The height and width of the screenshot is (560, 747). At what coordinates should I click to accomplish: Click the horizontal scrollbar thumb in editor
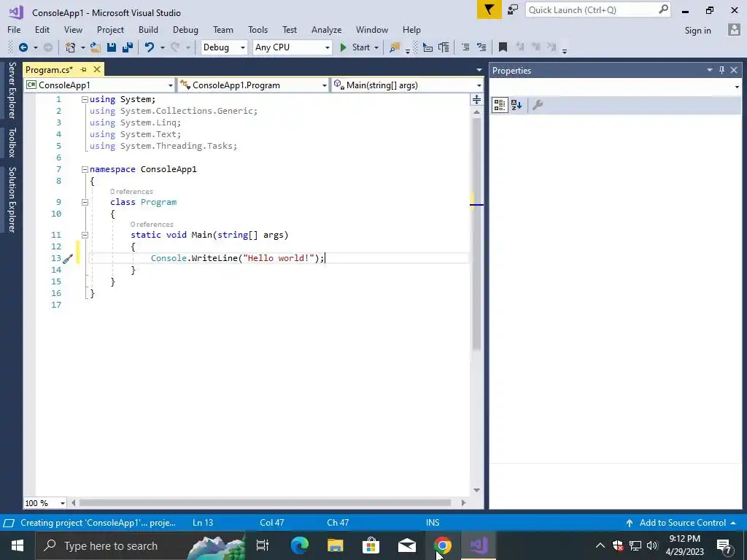(265, 503)
